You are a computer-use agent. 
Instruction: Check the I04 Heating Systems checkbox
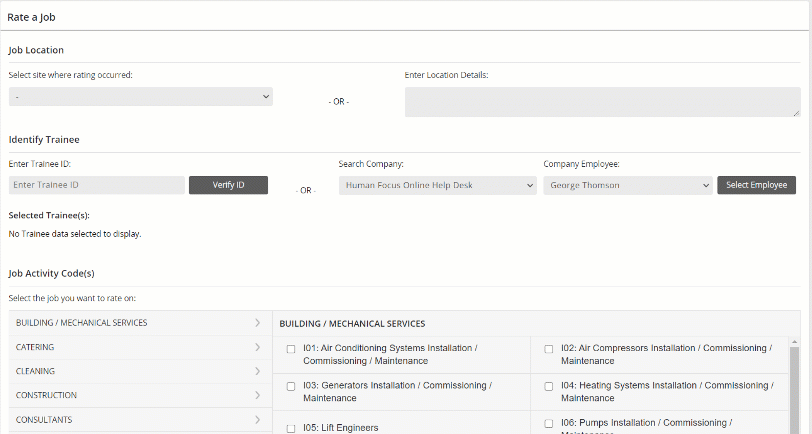coord(548,386)
